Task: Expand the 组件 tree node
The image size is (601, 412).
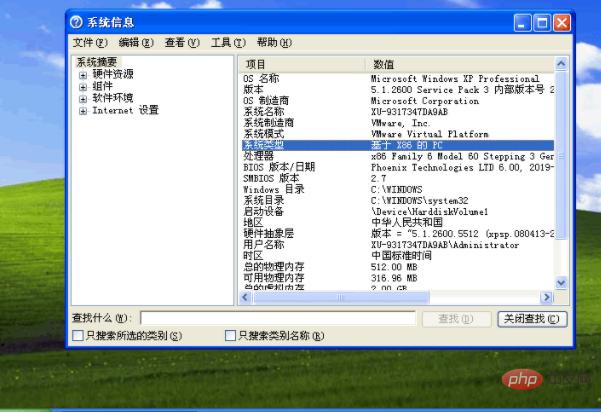Action: tap(82, 87)
